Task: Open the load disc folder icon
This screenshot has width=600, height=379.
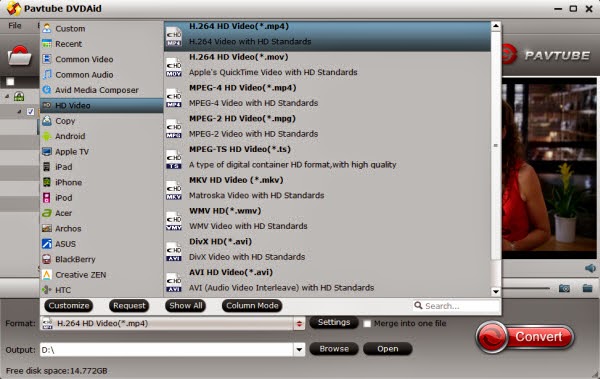Action: 20,56
